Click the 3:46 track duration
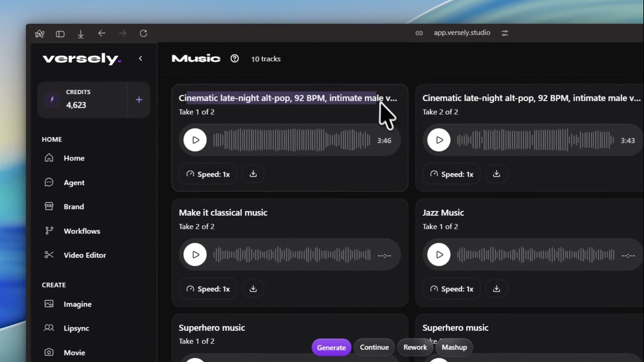This screenshot has width=644, height=362. pos(384,140)
